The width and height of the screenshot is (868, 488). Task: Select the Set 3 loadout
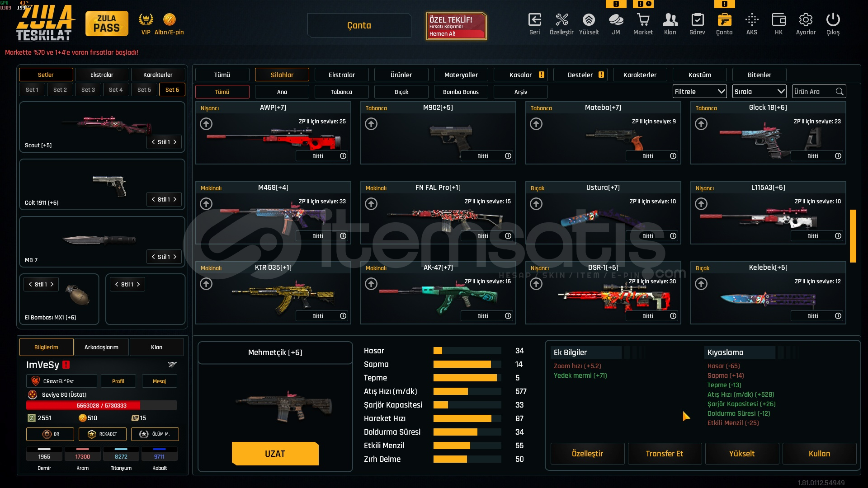pos(88,89)
